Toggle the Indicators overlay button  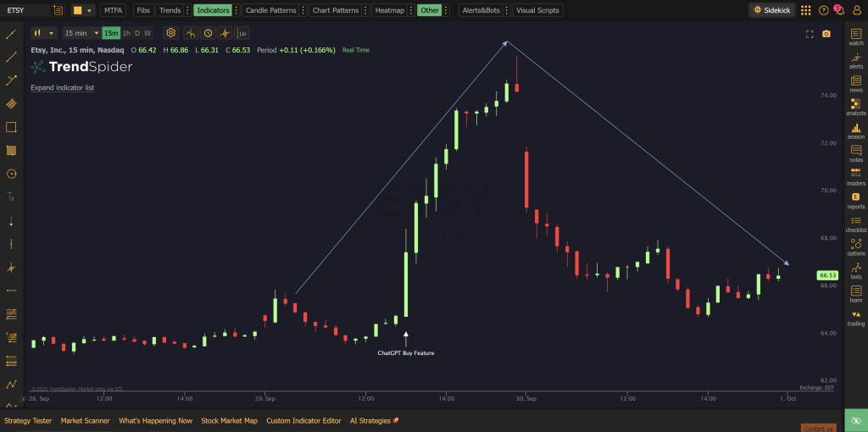click(213, 10)
